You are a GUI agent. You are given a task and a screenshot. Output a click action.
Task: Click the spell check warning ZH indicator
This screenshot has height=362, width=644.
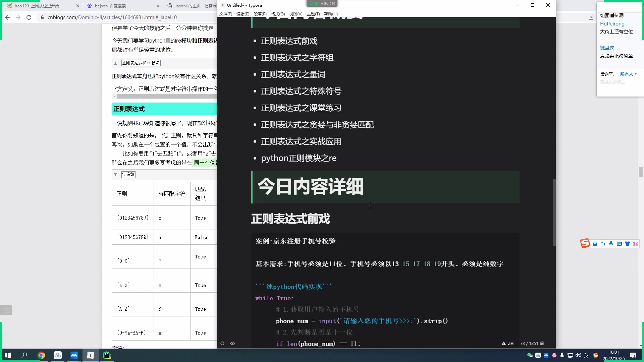507,343
